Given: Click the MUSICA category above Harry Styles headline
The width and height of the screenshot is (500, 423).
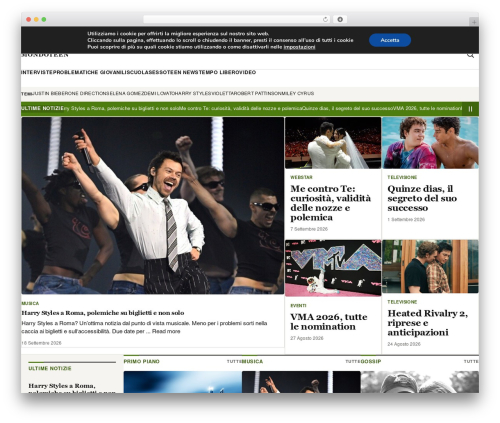Looking at the screenshot, I should pyautogui.click(x=30, y=303).
